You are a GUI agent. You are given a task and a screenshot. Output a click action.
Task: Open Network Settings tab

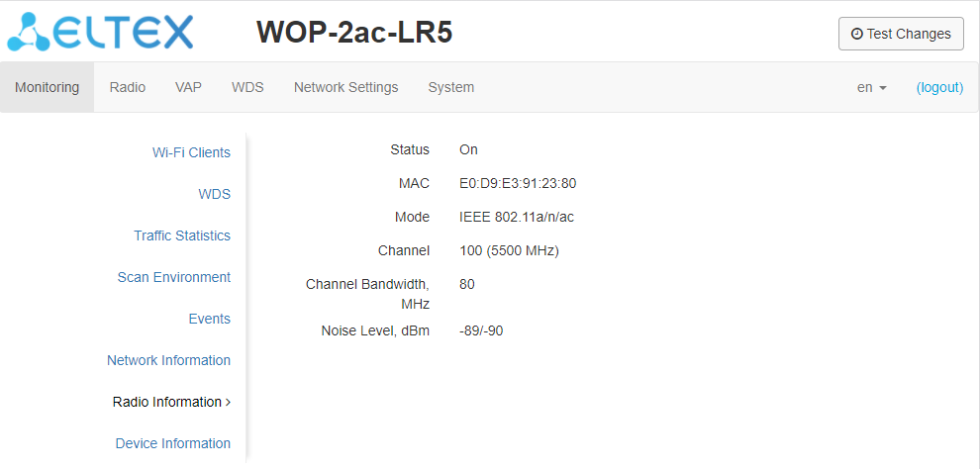[x=345, y=87]
